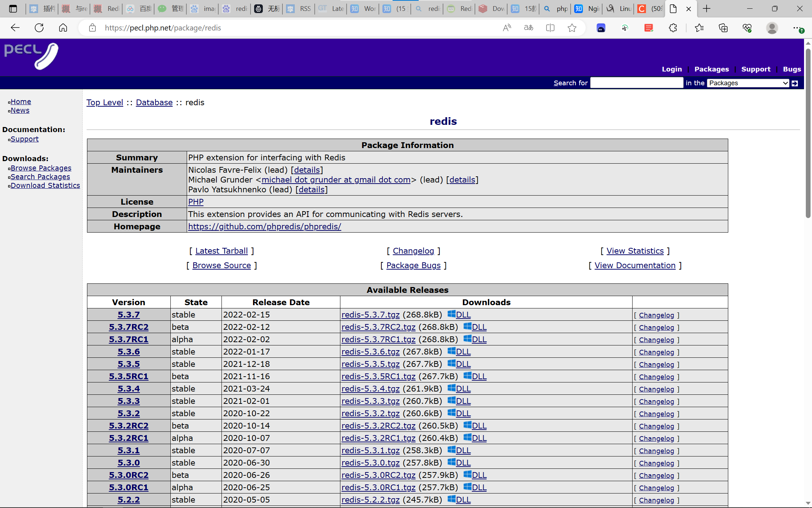The image size is (812, 508).
Task: Click the PECL logo
Action: (31, 56)
